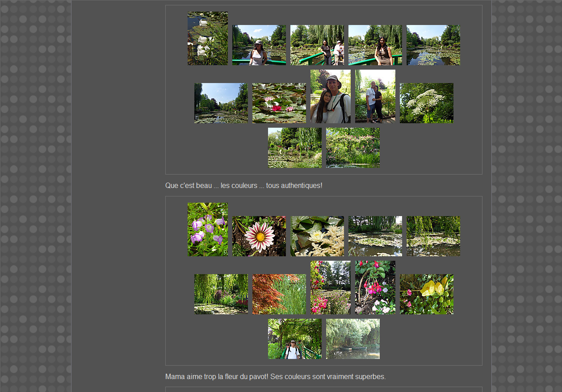Open the pink water lilies close-up thumbnail
562x392 pixels.
coord(279,103)
